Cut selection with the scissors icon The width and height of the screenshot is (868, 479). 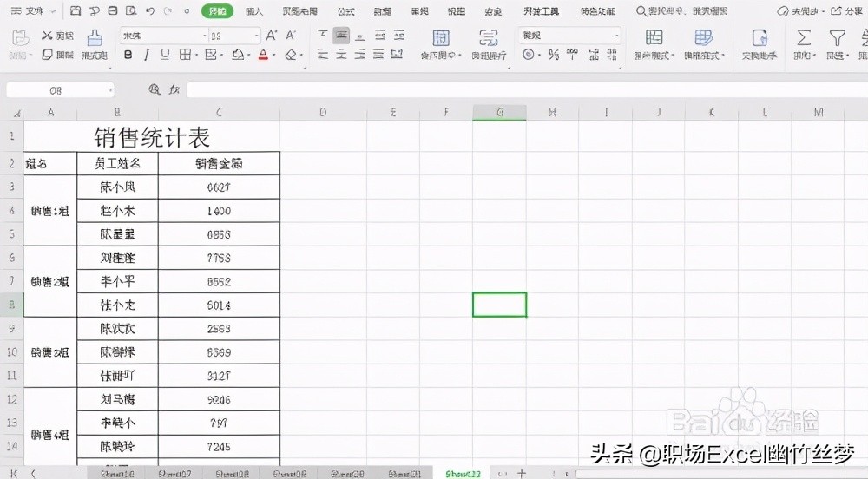(x=47, y=36)
